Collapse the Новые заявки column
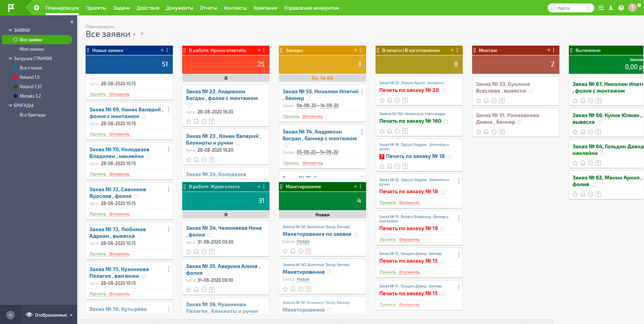The width and height of the screenshot is (644, 324). [162, 50]
